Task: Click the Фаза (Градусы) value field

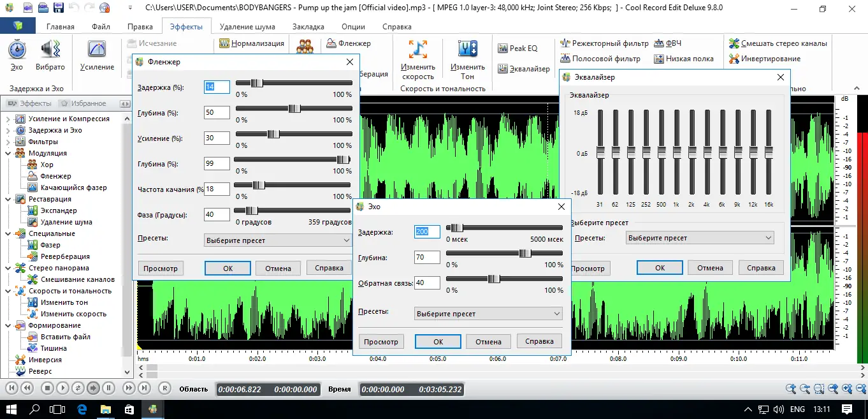Action: tap(217, 215)
